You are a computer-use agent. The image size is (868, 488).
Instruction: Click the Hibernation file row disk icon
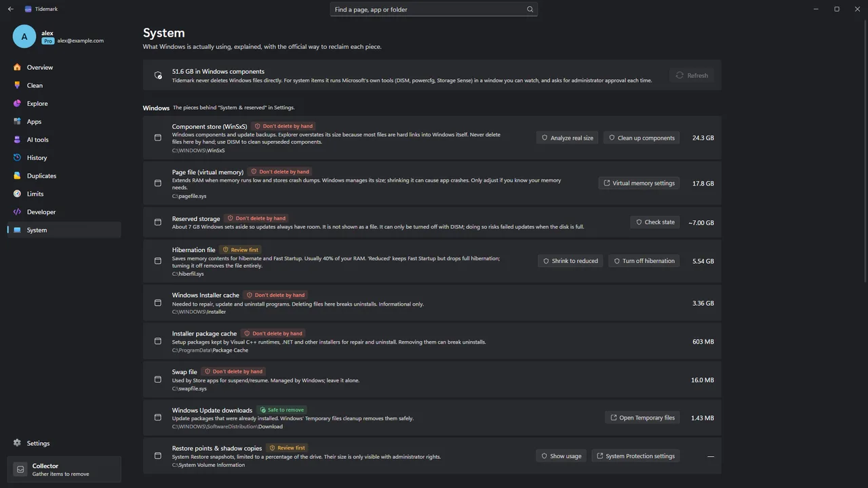158,261
